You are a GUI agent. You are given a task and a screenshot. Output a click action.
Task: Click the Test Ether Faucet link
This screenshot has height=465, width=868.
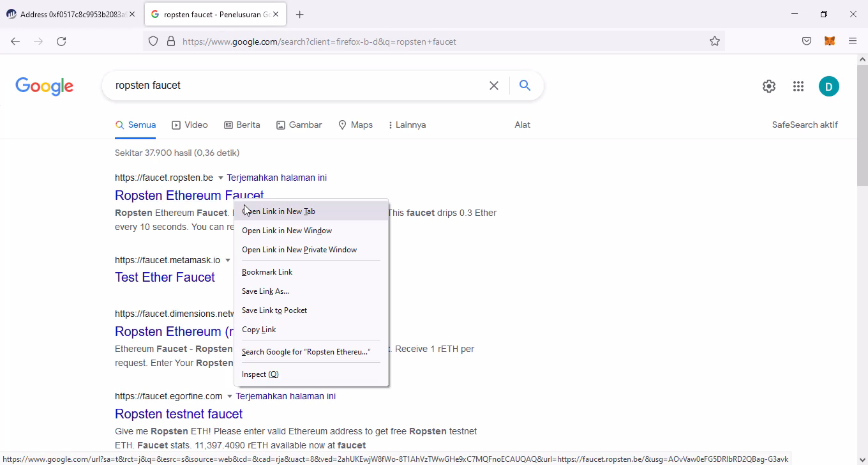point(165,277)
